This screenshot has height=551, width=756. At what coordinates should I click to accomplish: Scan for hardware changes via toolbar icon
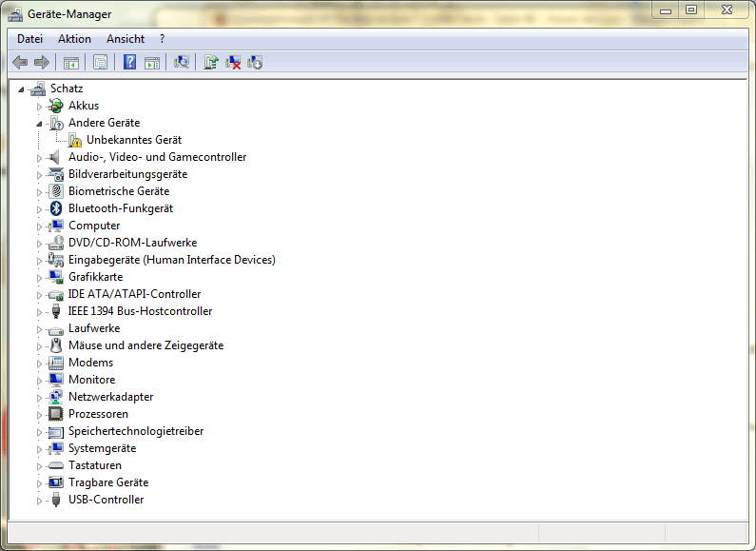[x=182, y=62]
